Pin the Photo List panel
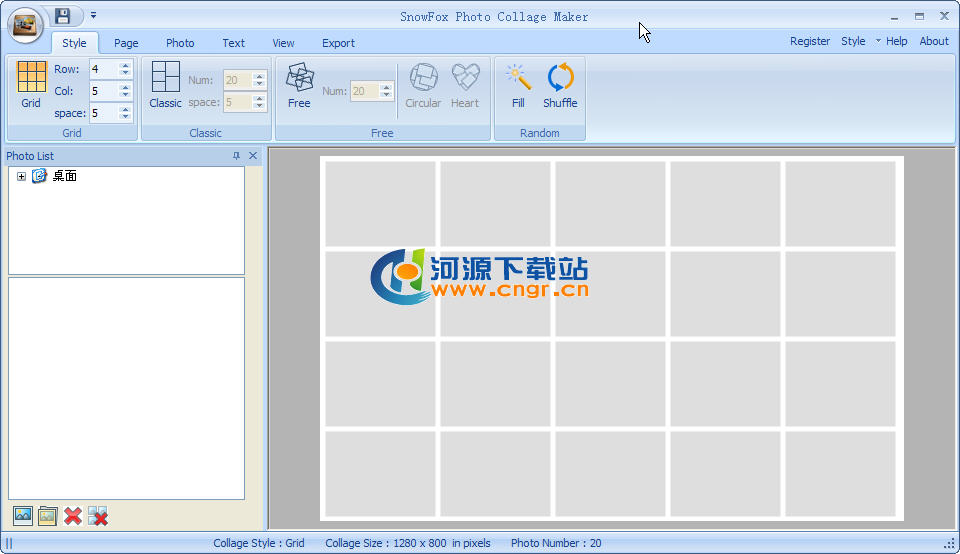Image resolution: width=960 pixels, height=554 pixels. (x=236, y=156)
